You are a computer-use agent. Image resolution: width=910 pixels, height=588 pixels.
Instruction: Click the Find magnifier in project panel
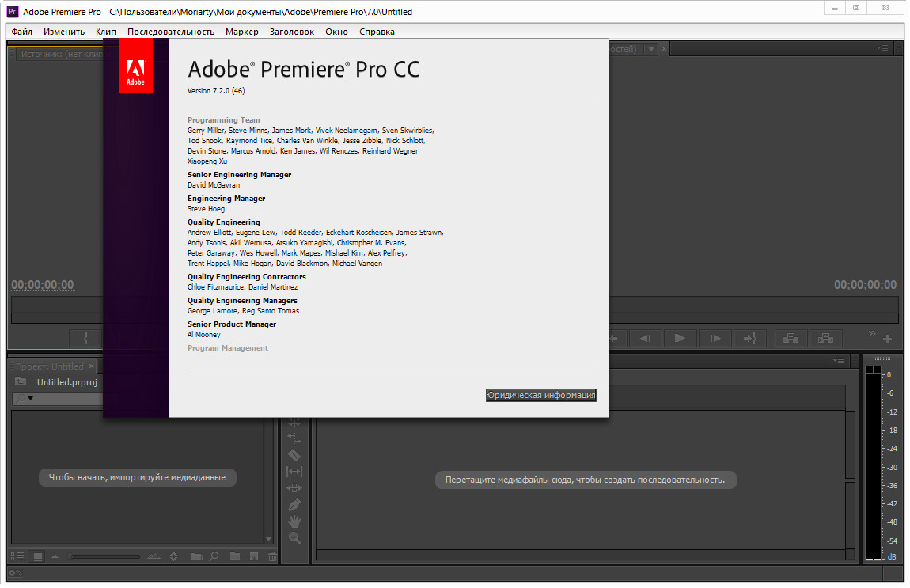point(214,556)
